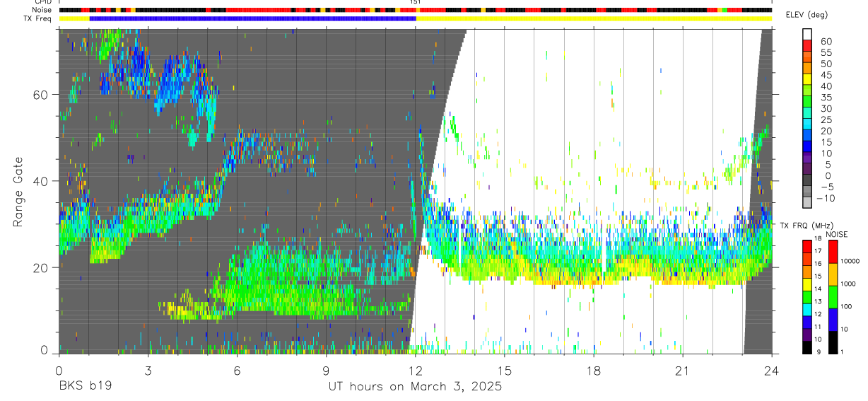The height and width of the screenshot is (401, 868).
Task: Click the x-axis tick label '6'
Action: 237,371
